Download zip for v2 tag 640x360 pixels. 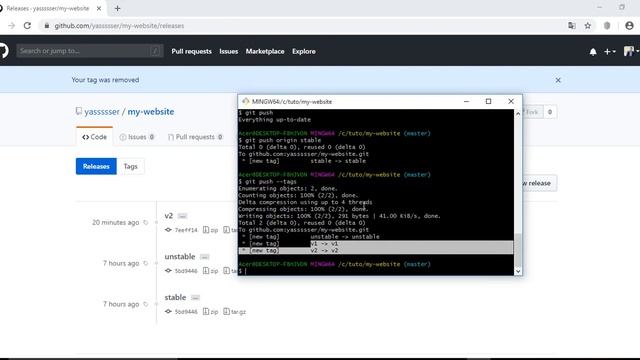click(211, 230)
